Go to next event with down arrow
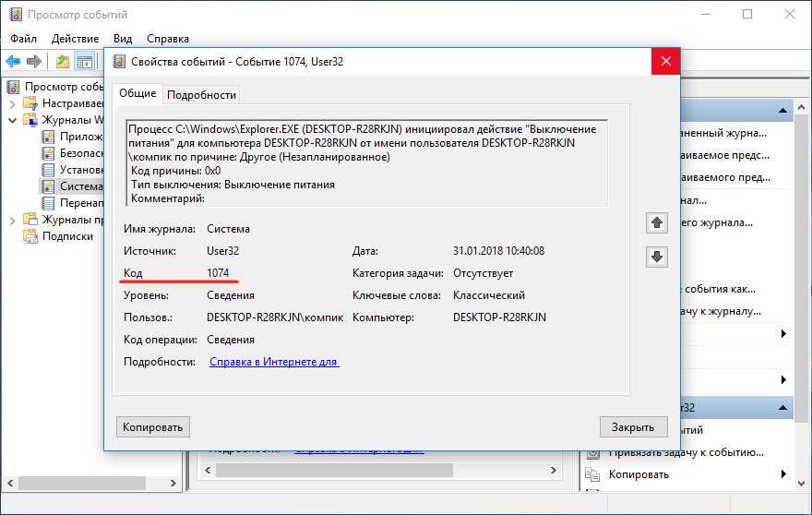The height and width of the screenshot is (515, 812). point(657,257)
